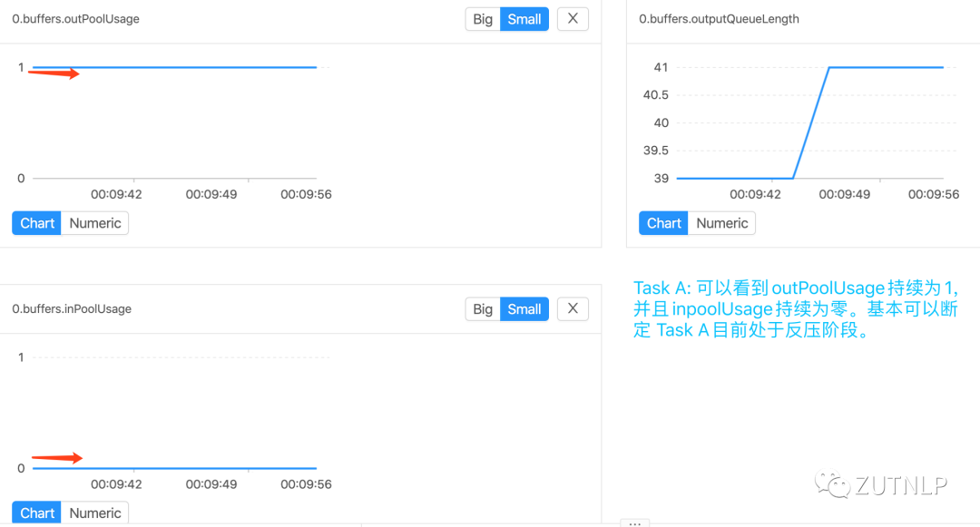Show outPoolUsage as Numeric view
The width and height of the screenshot is (980, 527).
point(95,223)
